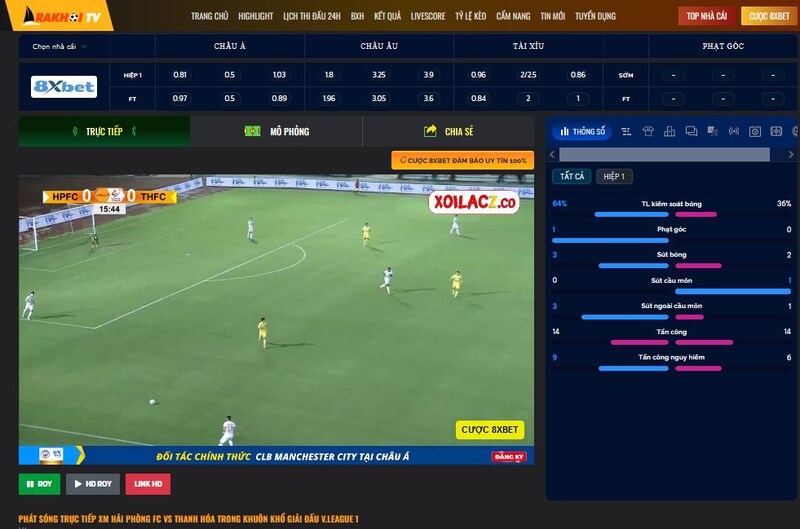
Task: Open the chat bubbles icon
Action: click(x=691, y=132)
